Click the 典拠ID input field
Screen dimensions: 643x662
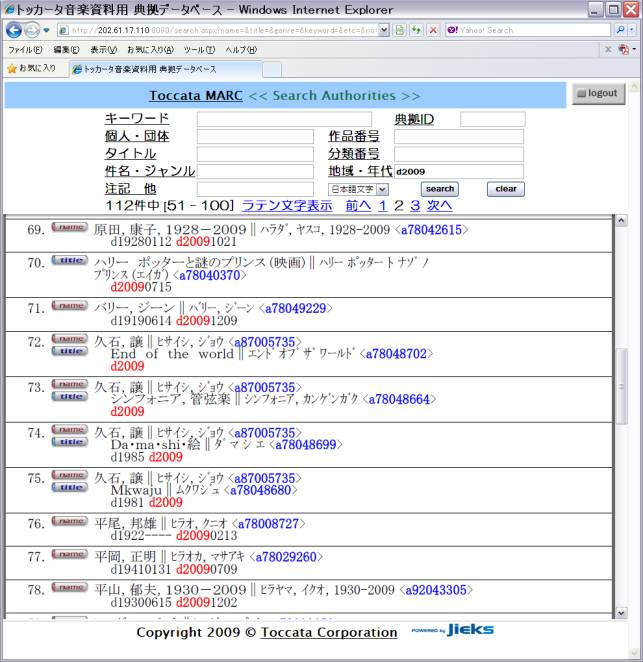(x=493, y=119)
